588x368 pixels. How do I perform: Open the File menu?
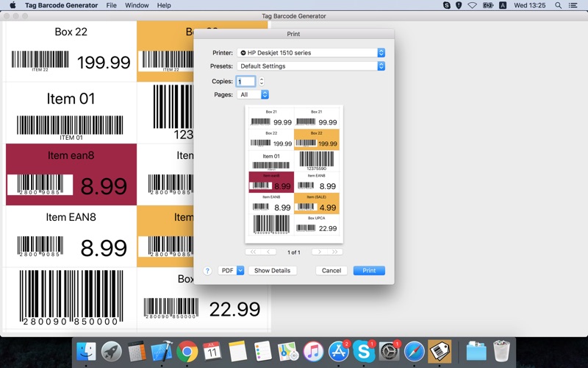(x=112, y=5)
